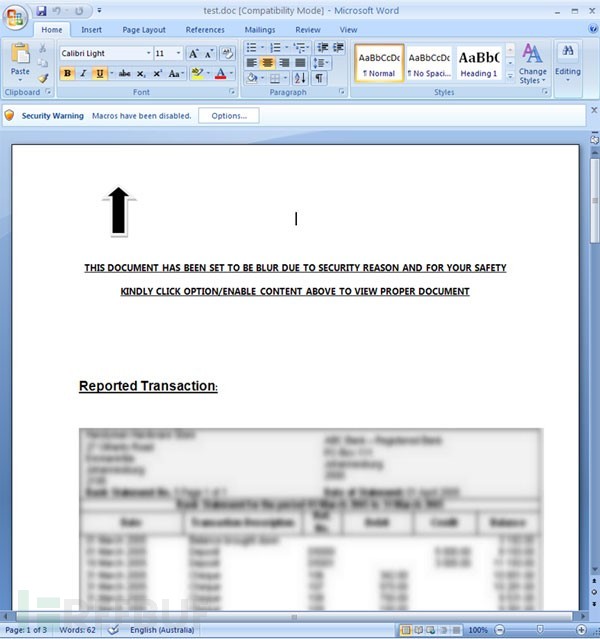Align text left

251,63
